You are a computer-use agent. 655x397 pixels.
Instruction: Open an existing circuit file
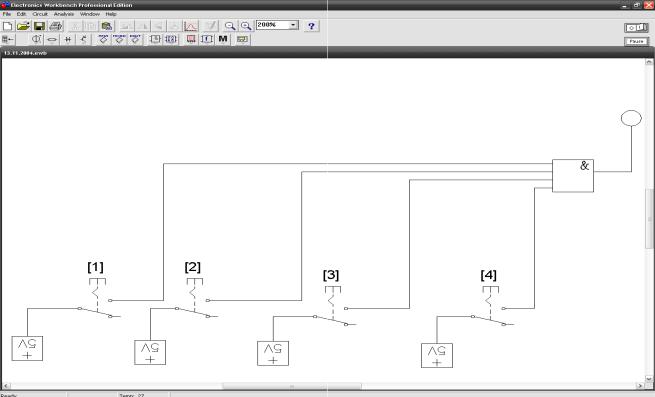23,26
